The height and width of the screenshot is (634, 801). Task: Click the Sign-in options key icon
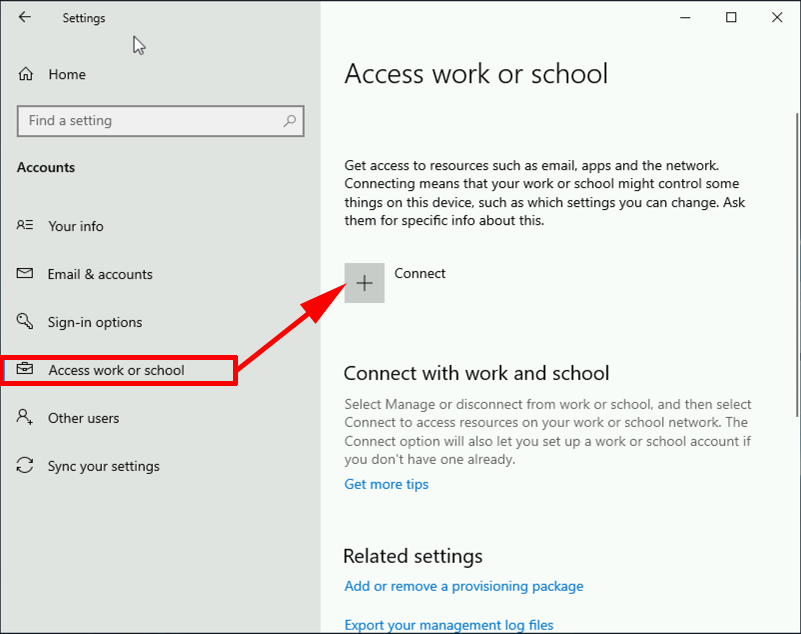(x=25, y=321)
